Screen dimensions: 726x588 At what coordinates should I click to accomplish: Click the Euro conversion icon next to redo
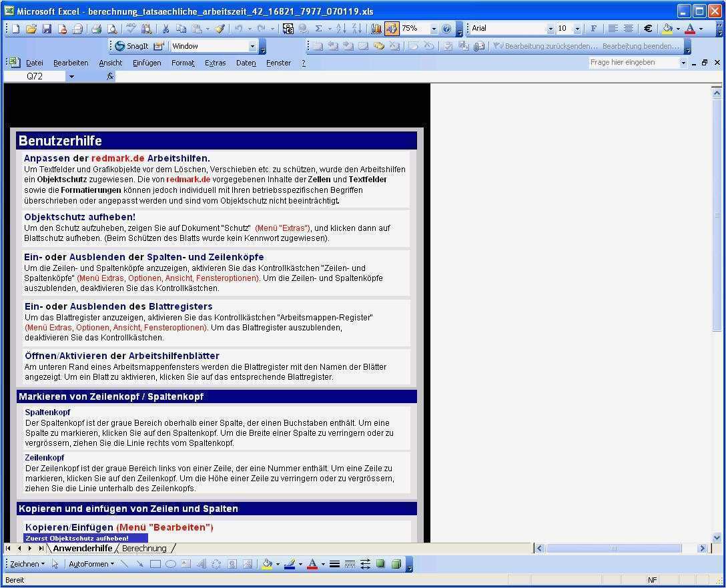click(288, 29)
